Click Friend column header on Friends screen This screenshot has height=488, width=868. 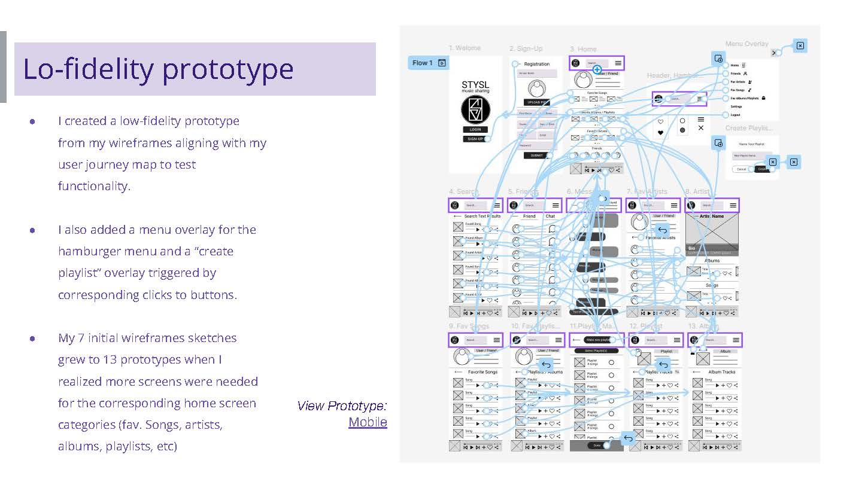529,216
